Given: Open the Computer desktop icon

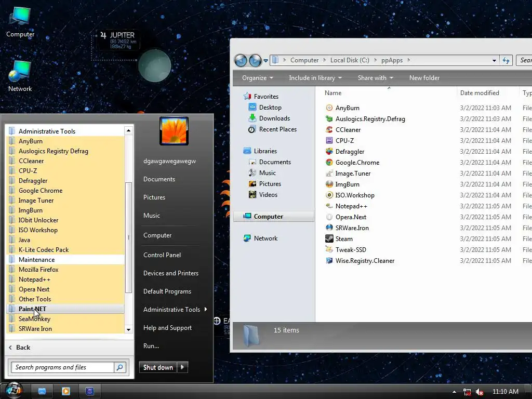Looking at the screenshot, I should pyautogui.click(x=20, y=22).
